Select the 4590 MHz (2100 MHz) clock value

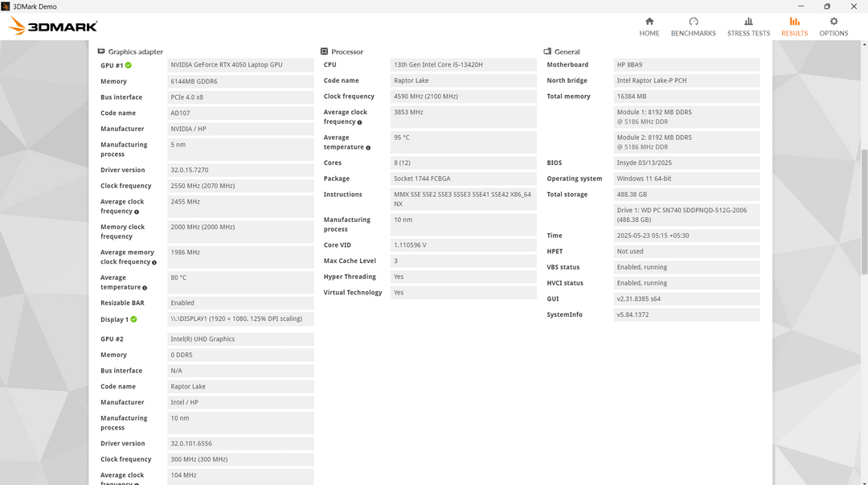[464, 97]
